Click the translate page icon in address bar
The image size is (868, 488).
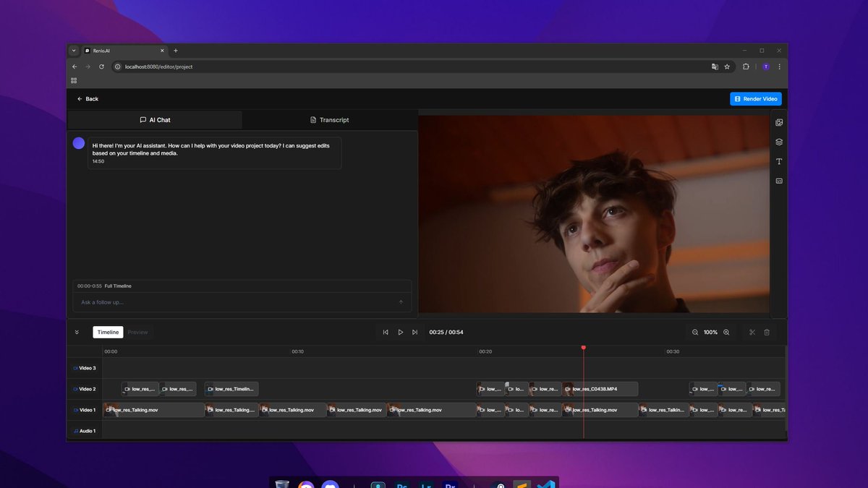click(x=715, y=67)
